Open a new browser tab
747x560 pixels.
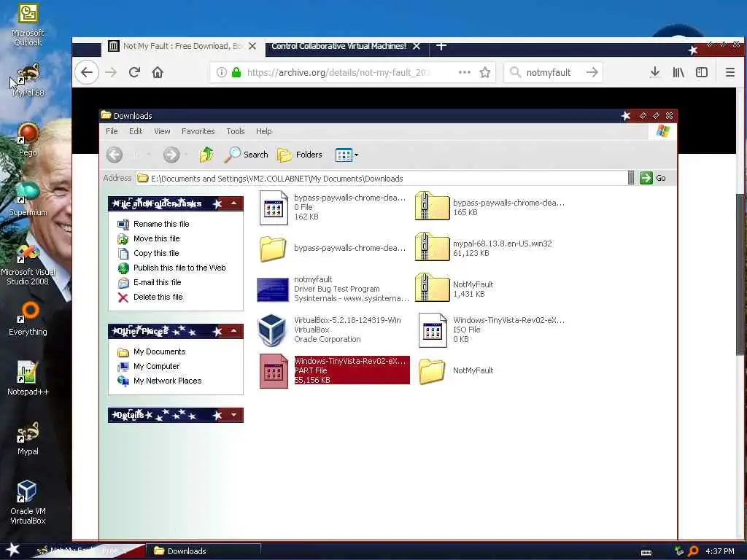tap(441, 46)
